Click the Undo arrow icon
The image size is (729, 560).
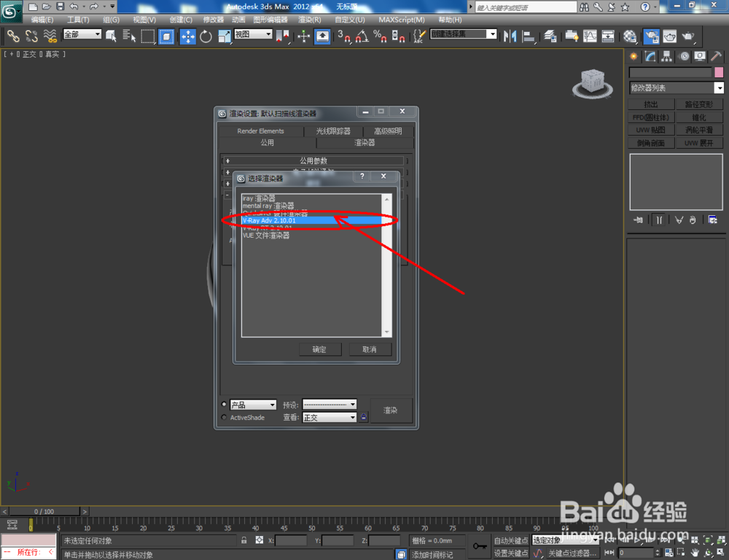74,7
